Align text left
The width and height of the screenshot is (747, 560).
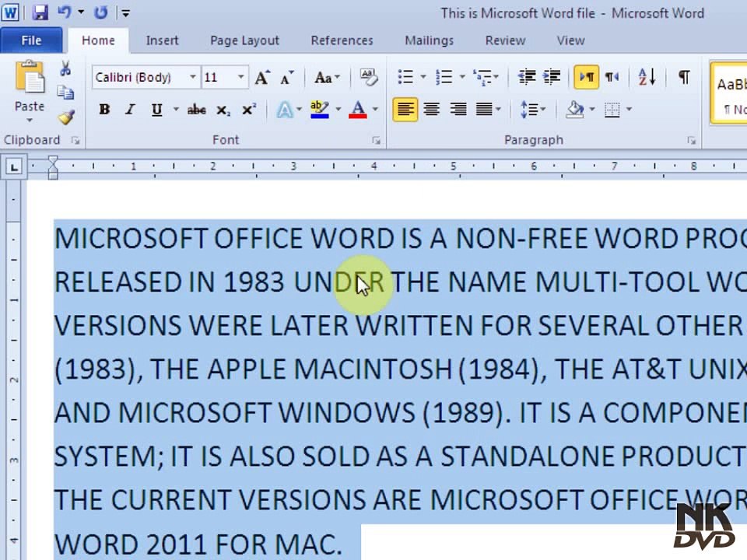coord(405,110)
